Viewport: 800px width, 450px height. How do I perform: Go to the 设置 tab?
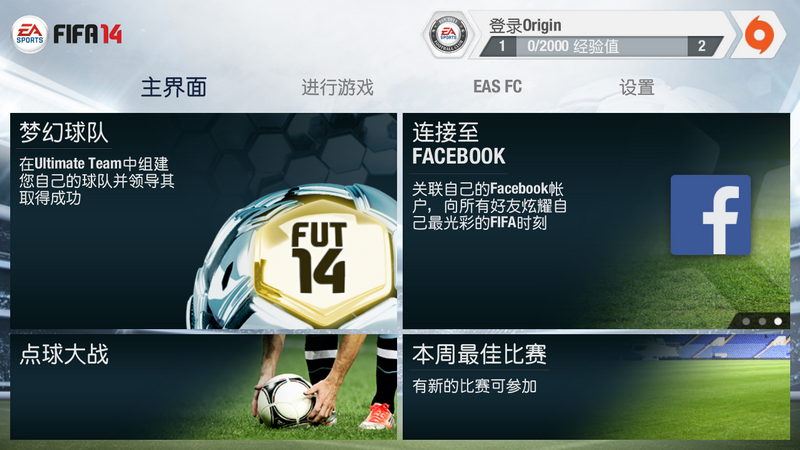tap(637, 87)
